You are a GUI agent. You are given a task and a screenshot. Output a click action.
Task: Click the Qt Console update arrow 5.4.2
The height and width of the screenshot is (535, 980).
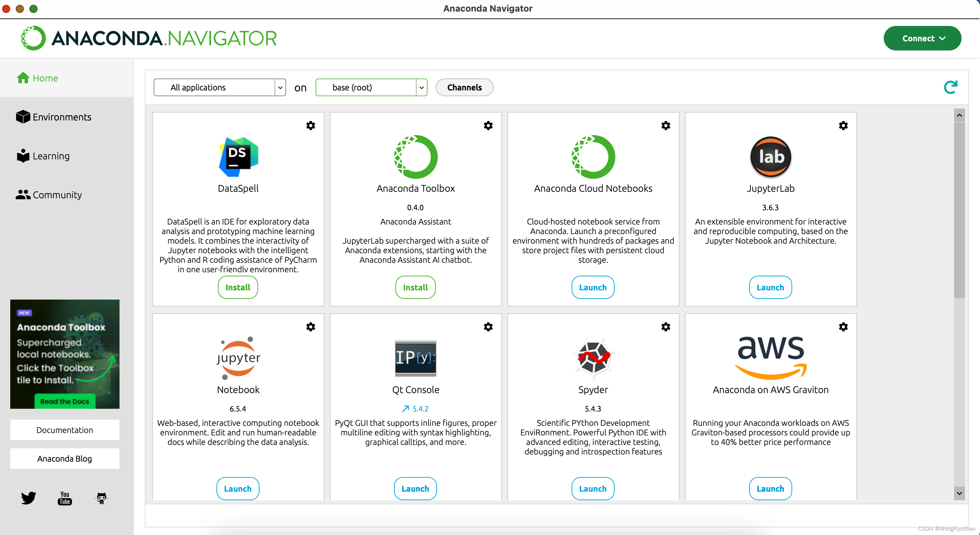click(x=416, y=409)
